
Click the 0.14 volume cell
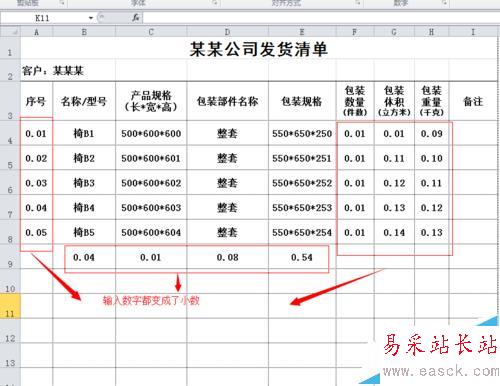point(394,232)
